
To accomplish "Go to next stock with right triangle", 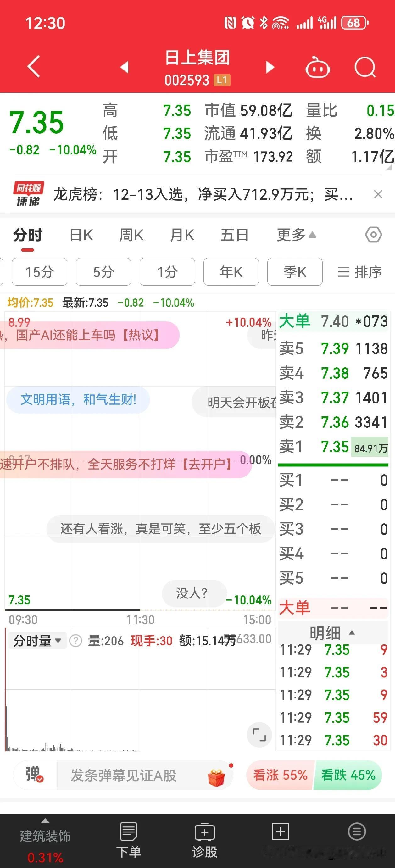I will point(270,67).
